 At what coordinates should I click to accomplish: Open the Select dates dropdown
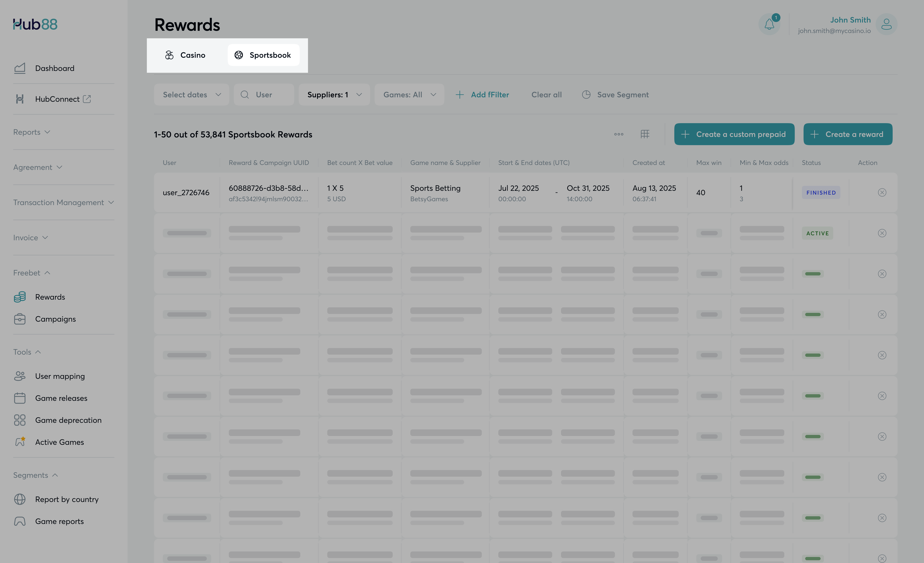(192, 95)
